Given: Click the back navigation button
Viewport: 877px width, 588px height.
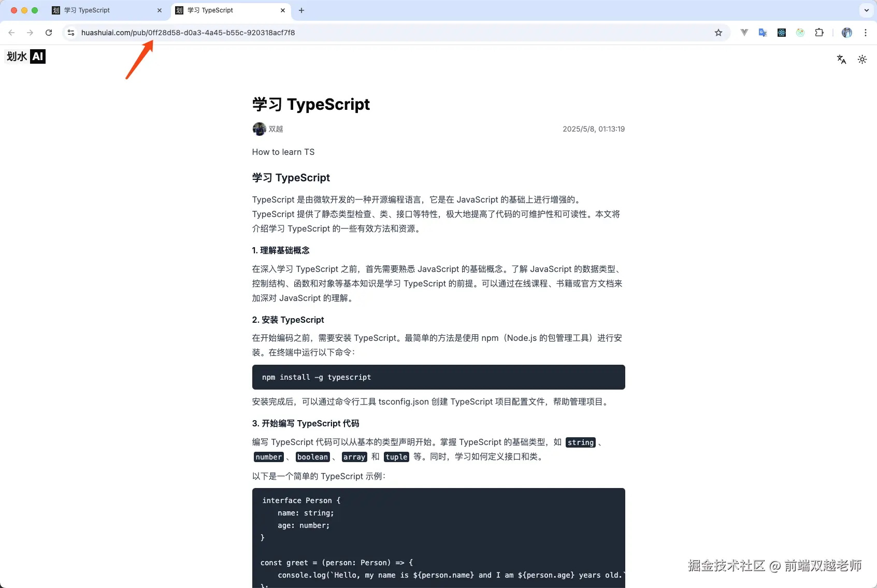Looking at the screenshot, I should (11, 32).
